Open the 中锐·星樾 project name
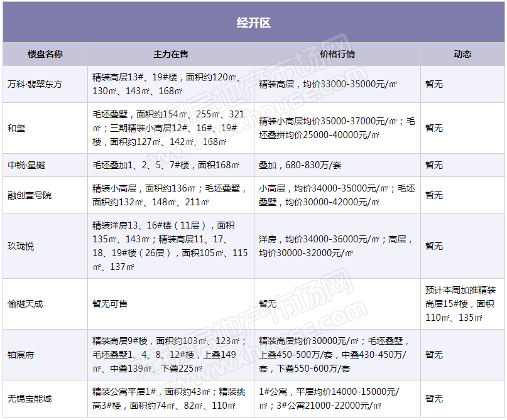This screenshot has width=507, height=420. (x=26, y=165)
